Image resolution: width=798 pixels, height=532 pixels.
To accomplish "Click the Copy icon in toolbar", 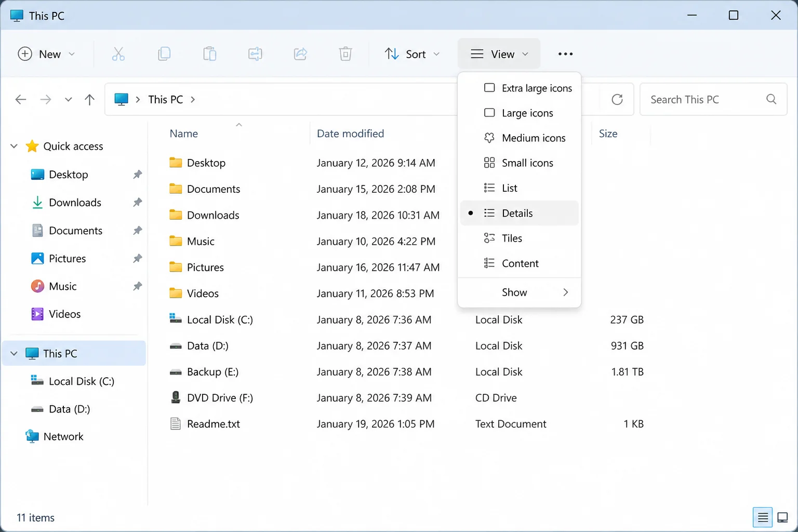I will click(164, 54).
